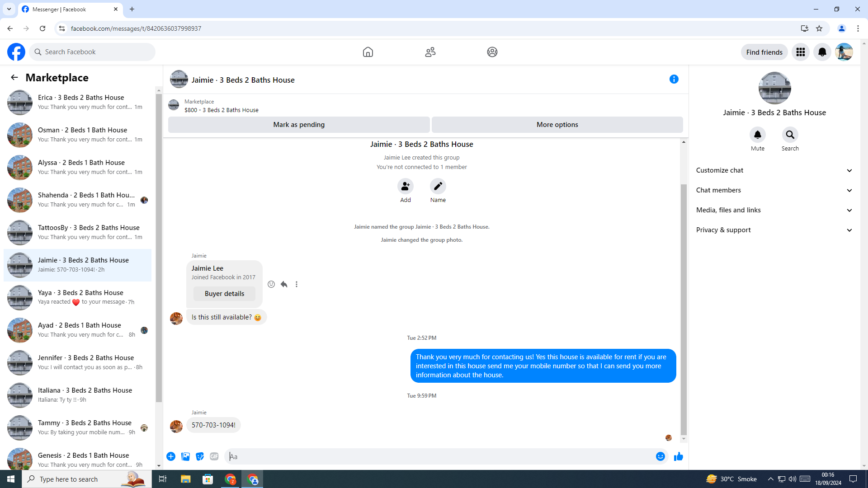Go to Facebook Home tab
868x488 pixels.
[368, 52]
